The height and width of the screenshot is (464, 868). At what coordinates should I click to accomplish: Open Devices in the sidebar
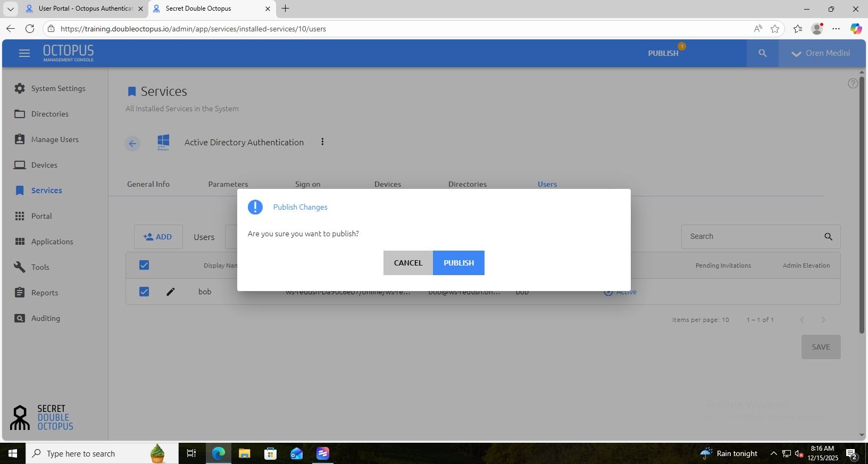pyautogui.click(x=44, y=165)
